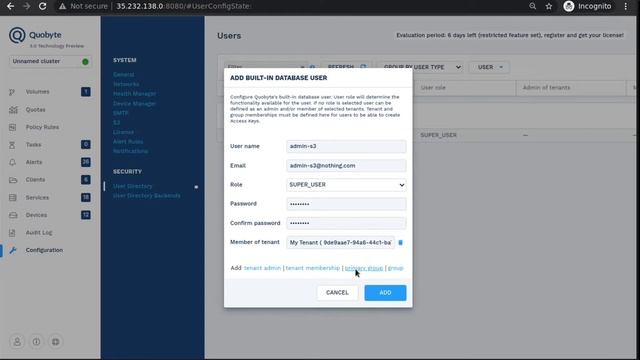This screenshot has height=360, width=640.
Task: Open the browser zoom magnifier icon
Action: pos(533,6)
